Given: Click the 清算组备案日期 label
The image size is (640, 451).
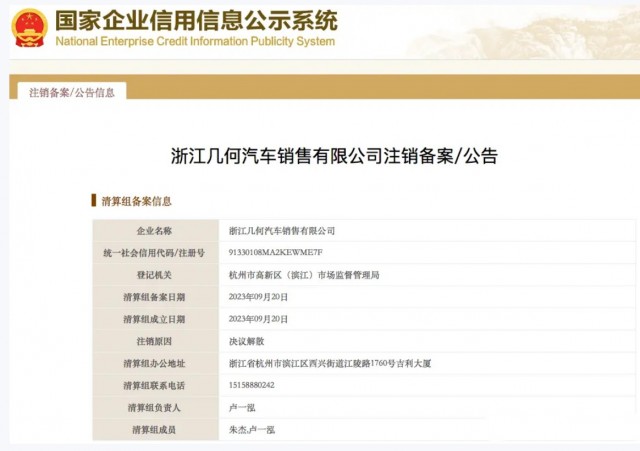Looking at the screenshot, I should tap(154, 297).
